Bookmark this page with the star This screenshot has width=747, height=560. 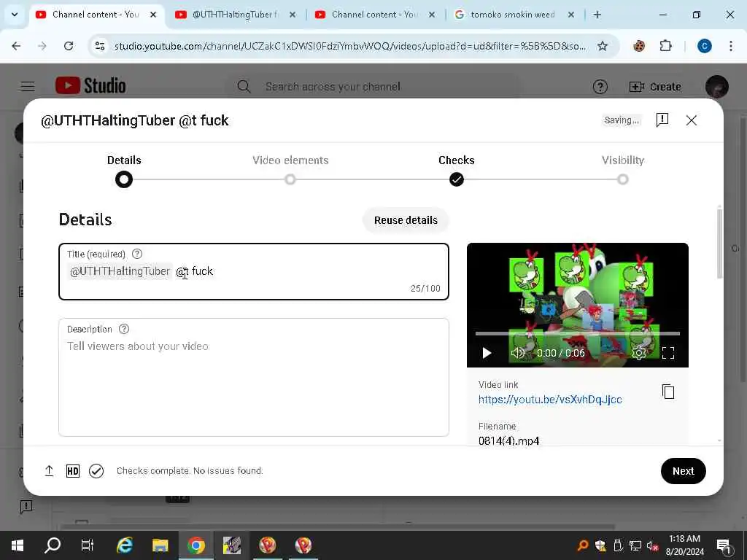(602, 46)
